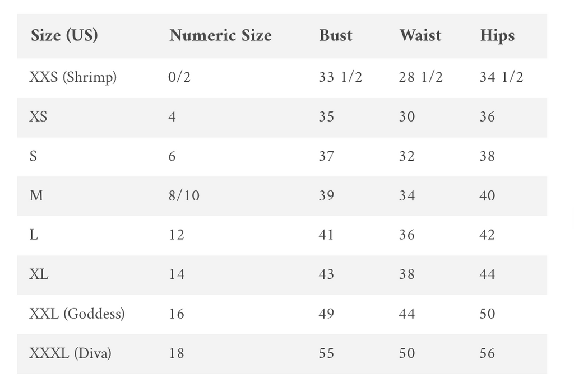Screen dimensions: 574x392
Task: Click the waist value 28 1/2
Action: tap(420, 77)
